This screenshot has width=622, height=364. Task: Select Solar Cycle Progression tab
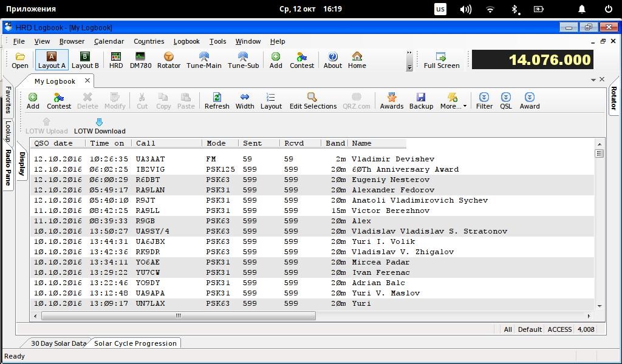135,343
